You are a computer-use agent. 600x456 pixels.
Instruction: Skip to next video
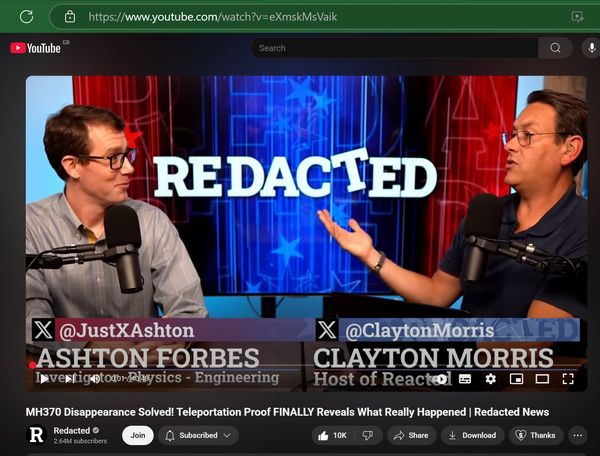click(69, 379)
